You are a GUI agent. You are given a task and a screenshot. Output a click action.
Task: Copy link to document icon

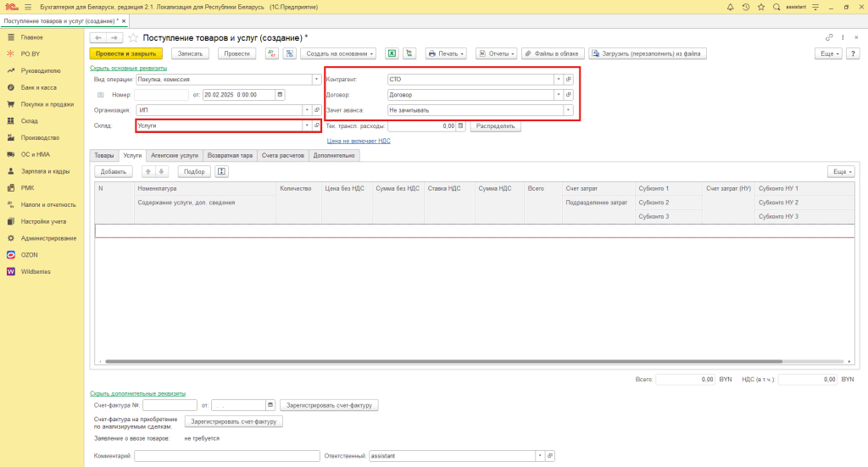(829, 37)
